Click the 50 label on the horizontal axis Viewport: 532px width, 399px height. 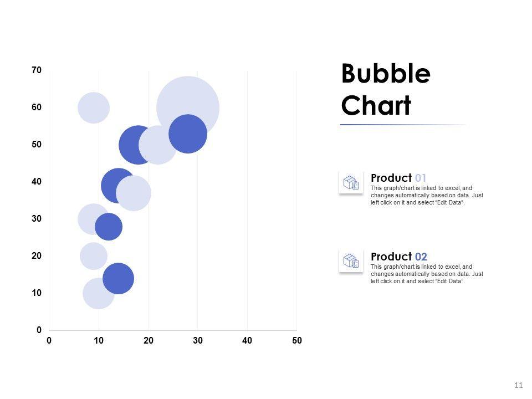click(297, 340)
